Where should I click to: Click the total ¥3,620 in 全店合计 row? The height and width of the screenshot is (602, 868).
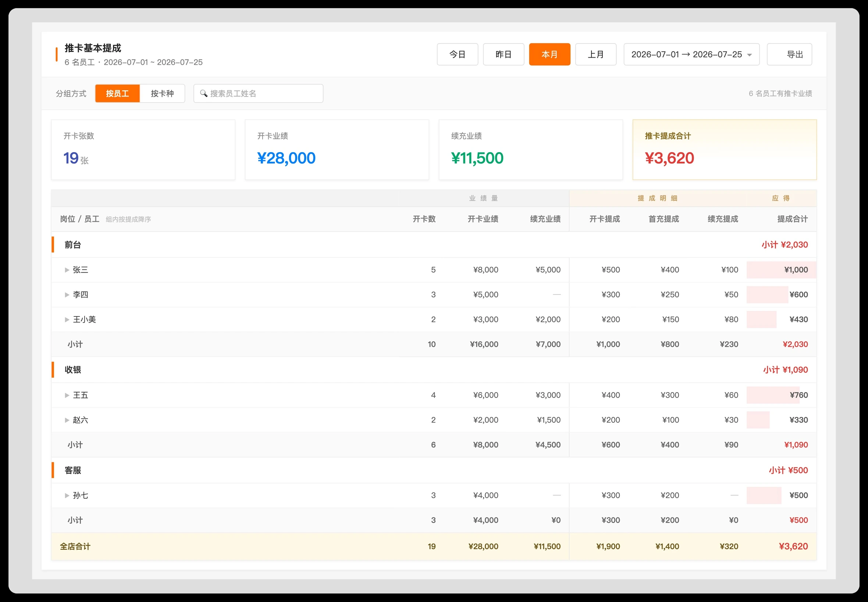[793, 546]
